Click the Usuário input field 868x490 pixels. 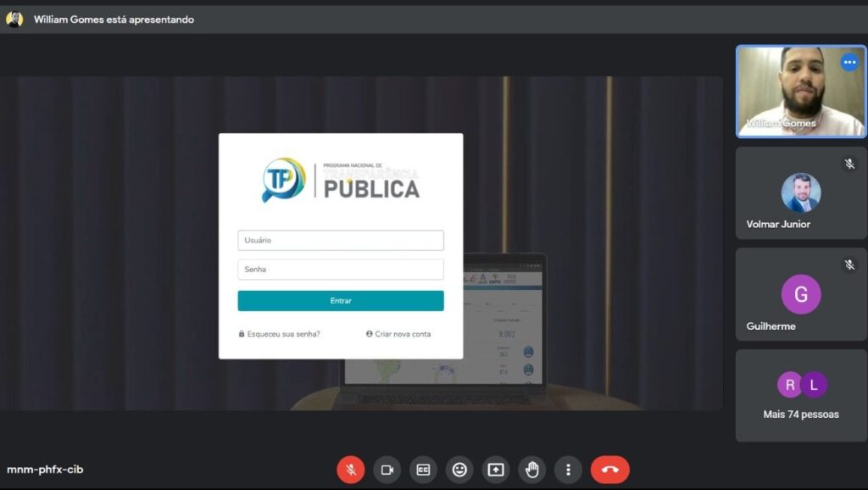(341, 240)
